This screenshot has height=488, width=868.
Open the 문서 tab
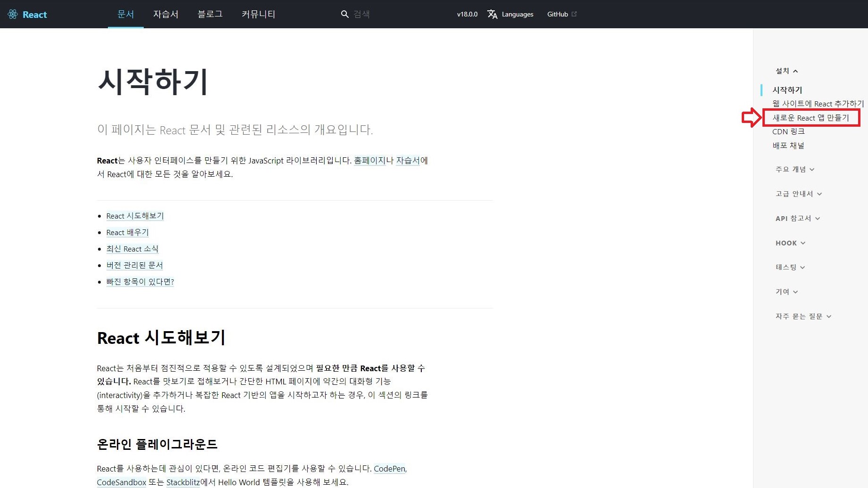(126, 14)
